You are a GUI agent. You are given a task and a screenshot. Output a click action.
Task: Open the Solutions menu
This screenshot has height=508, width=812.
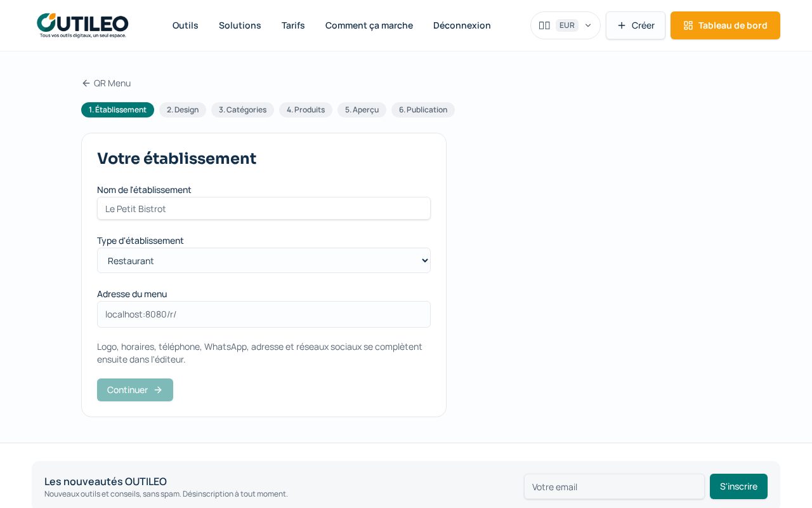(x=240, y=25)
